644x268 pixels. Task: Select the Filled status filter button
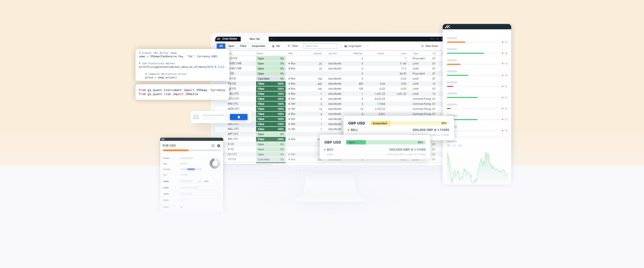pos(243,46)
